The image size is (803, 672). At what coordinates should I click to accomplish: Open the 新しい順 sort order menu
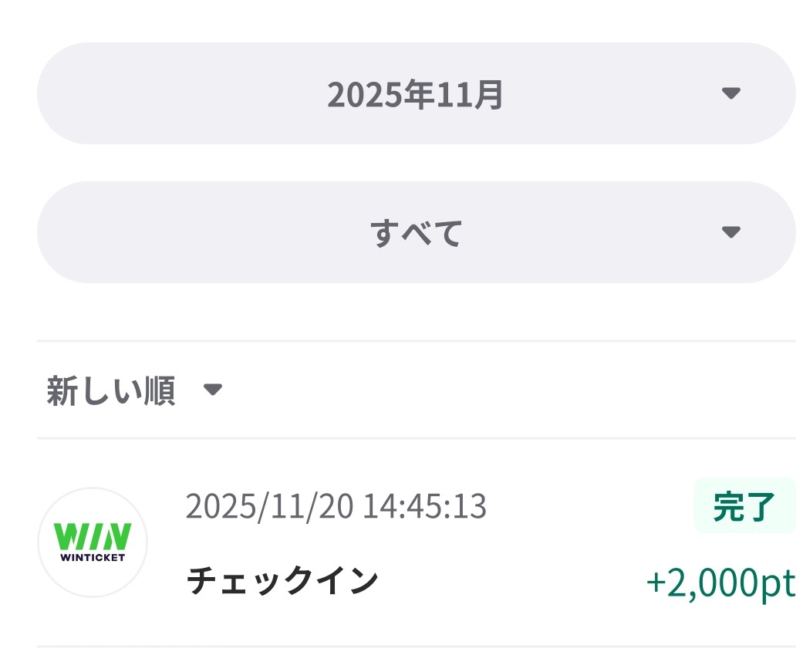point(133,390)
